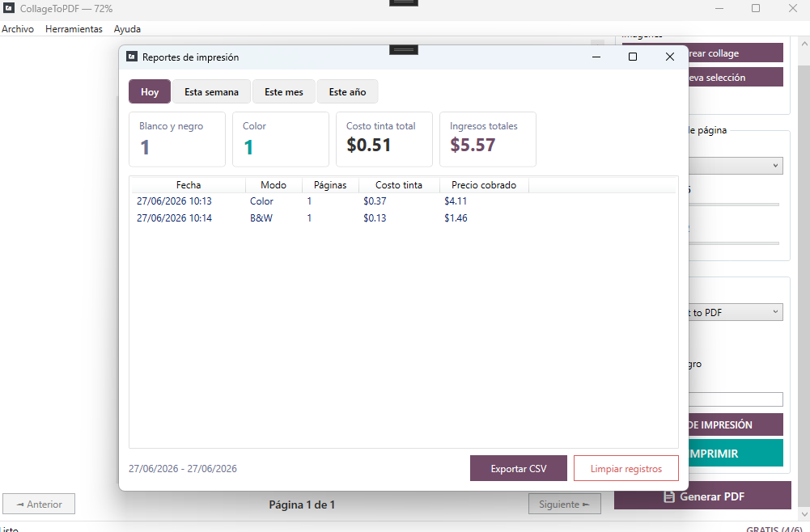Sort table by Páginas column header

[x=330, y=184]
